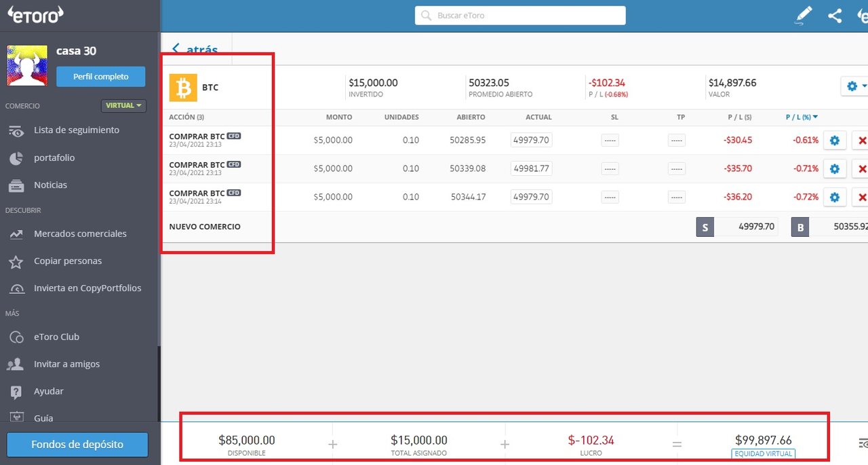Viewport: 868px width, 465px height.
Task: Click the star icon for Copiar personas
Action: pos(16,261)
